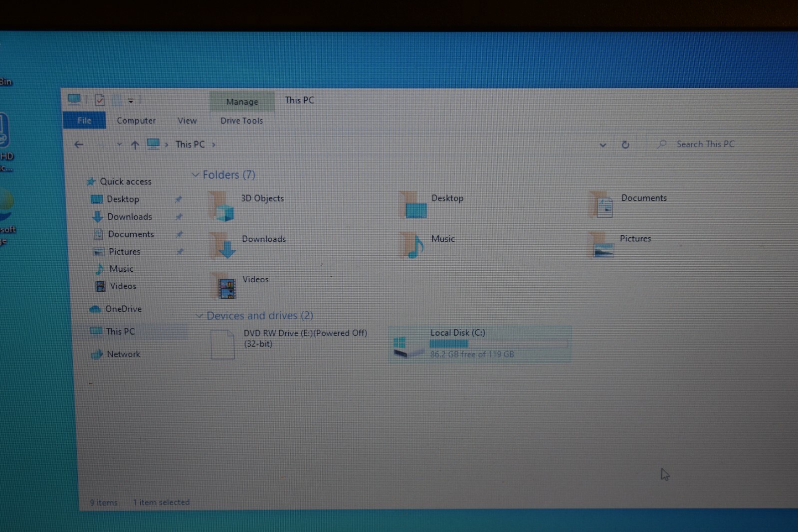Click the OneDrive cloud icon
798x532 pixels.
[95, 309]
